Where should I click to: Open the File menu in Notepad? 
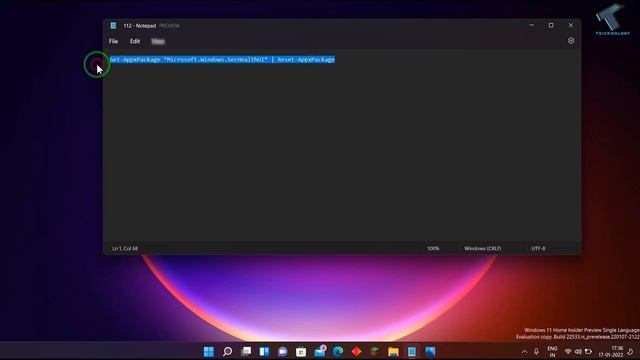click(x=113, y=41)
